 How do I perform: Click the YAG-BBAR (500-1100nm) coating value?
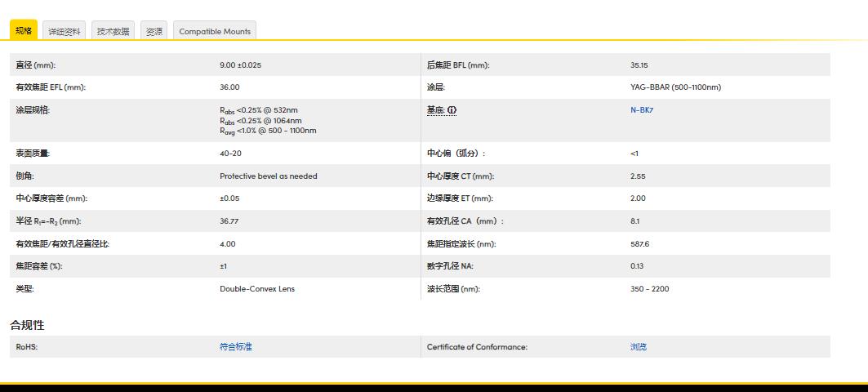coord(675,87)
